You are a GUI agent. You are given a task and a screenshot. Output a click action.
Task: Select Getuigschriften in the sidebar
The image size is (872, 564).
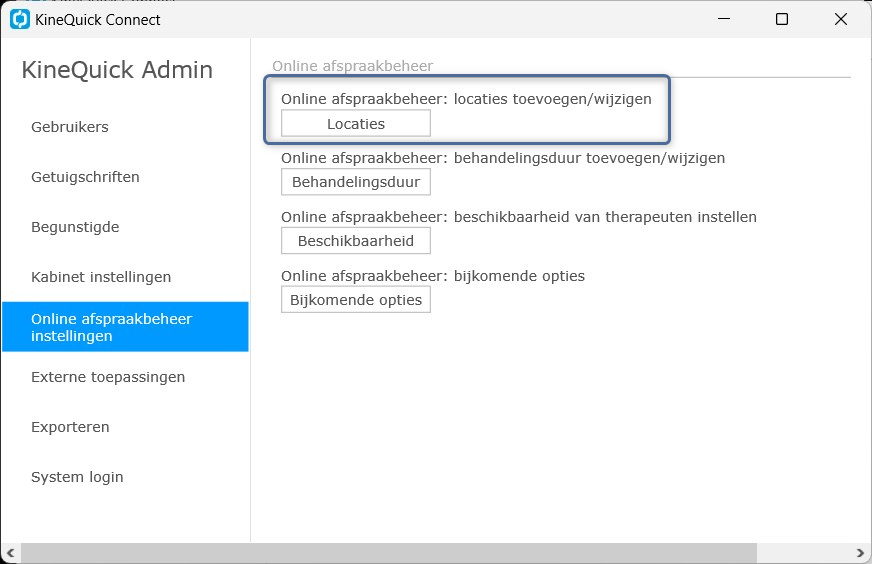pos(125,177)
